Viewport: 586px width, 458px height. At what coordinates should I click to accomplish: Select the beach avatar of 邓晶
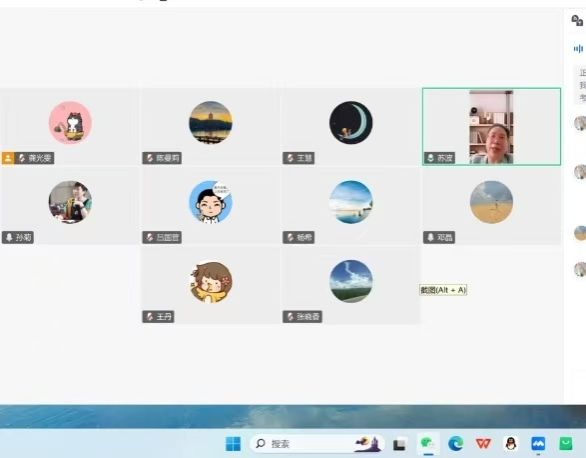click(x=491, y=202)
